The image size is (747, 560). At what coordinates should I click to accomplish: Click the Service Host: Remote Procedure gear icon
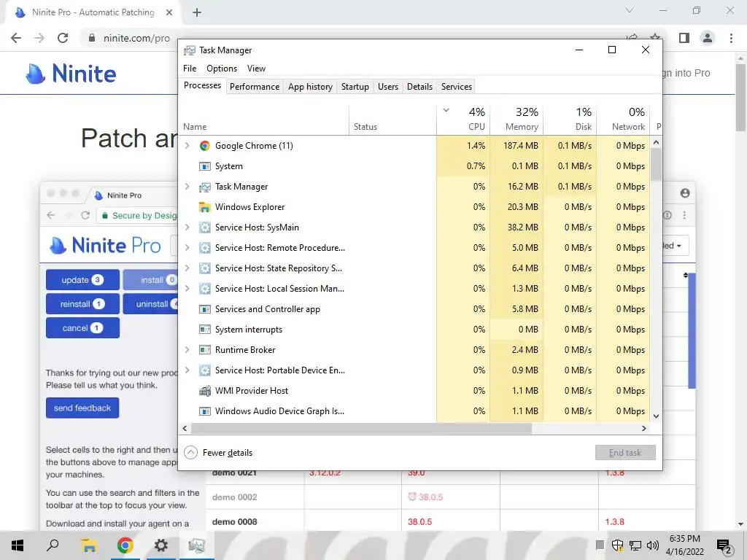(x=205, y=248)
